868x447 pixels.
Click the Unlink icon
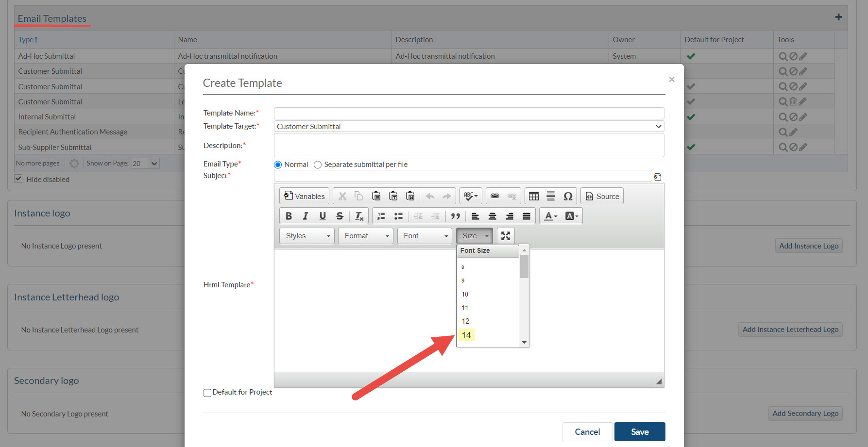tap(512, 196)
